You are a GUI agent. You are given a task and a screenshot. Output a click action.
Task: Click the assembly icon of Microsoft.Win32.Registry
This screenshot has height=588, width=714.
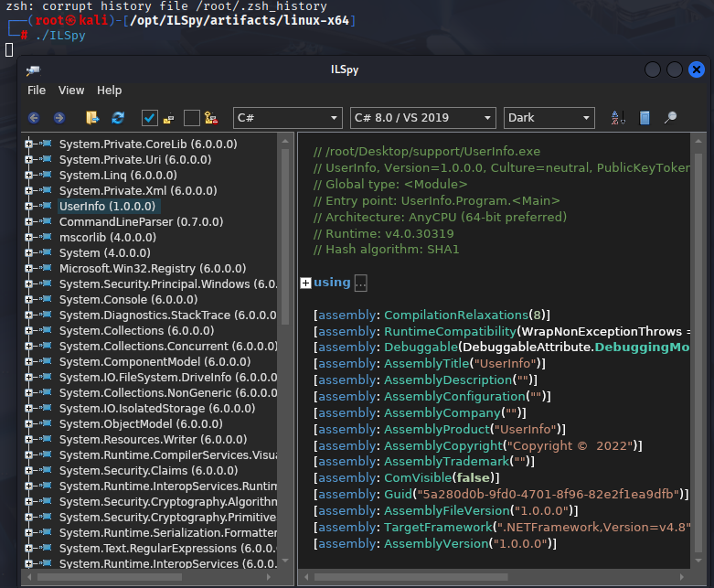tap(46, 268)
